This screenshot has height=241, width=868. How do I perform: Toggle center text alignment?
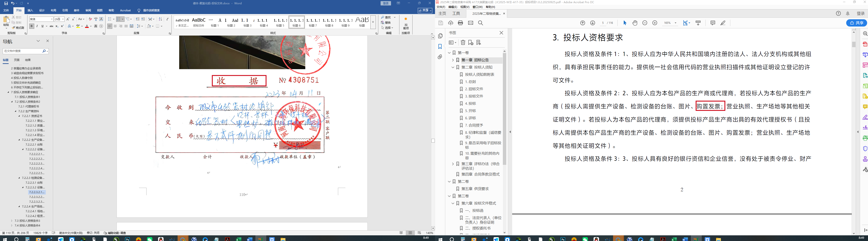point(115,26)
